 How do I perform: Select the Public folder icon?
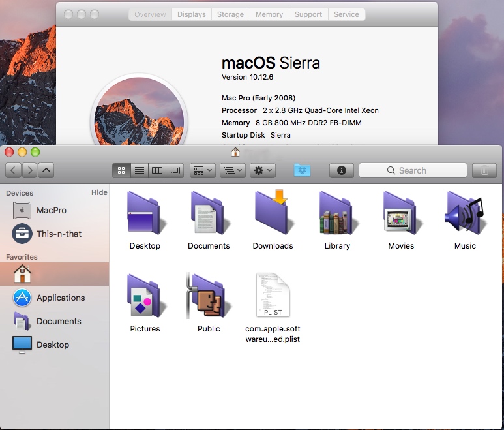click(x=208, y=296)
